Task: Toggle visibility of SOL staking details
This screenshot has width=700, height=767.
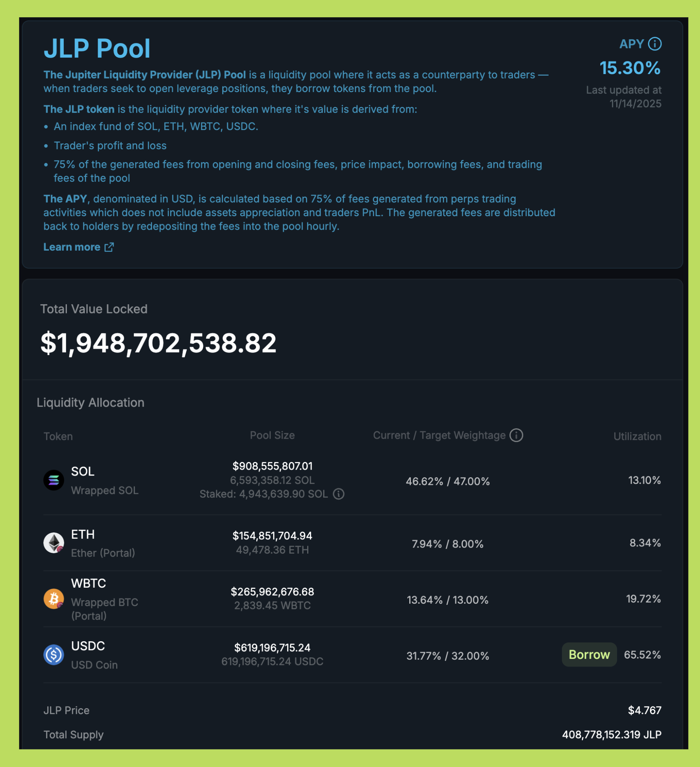Action: 339,494
